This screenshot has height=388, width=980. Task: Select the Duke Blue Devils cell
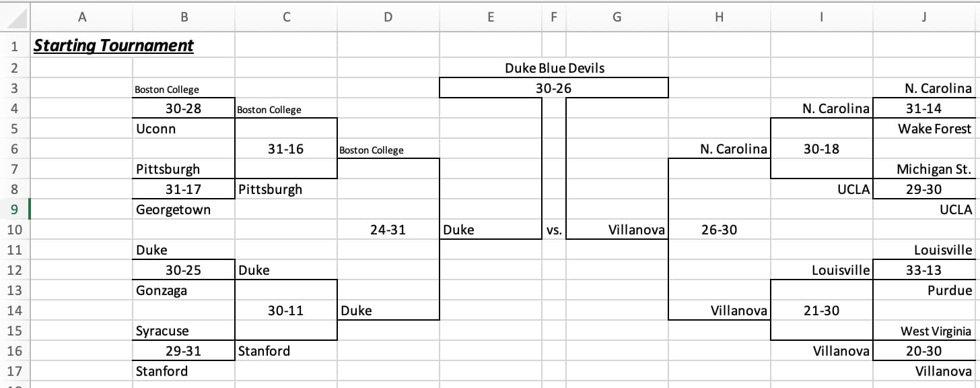point(554,67)
